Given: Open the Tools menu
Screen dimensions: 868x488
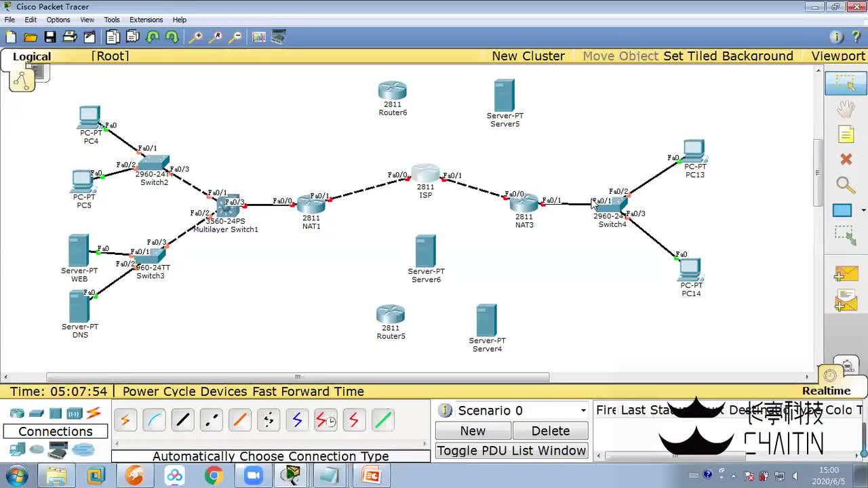Looking at the screenshot, I should point(112,20).
